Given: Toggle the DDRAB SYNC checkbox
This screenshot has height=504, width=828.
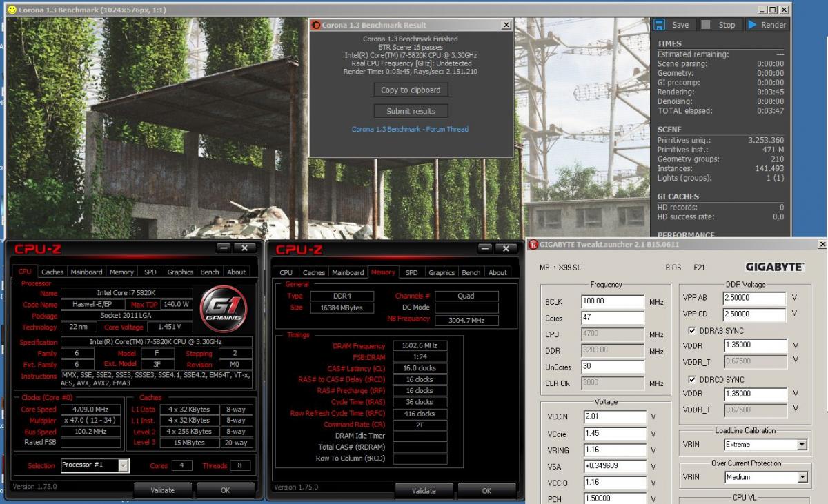Looking at the screenshot, I should pyautogui.click(x=693, y=331).
